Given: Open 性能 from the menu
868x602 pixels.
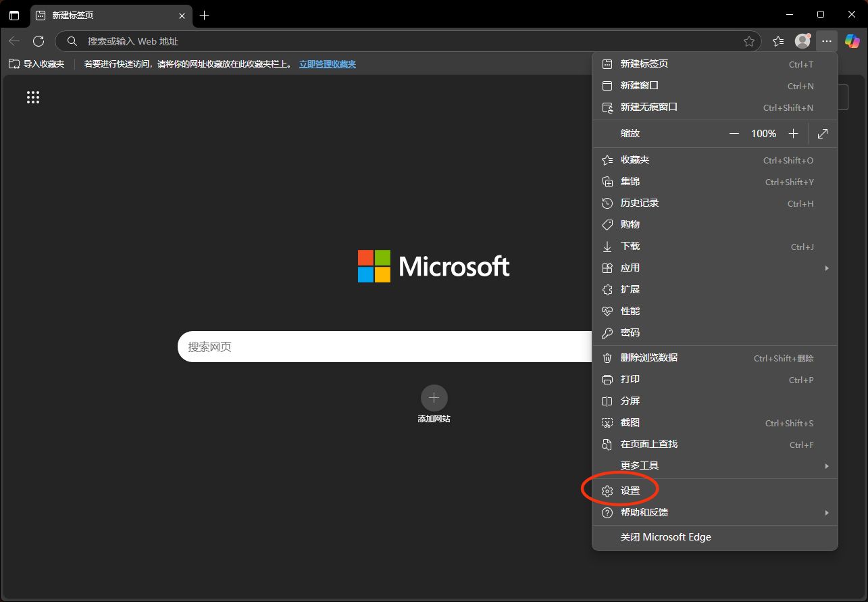Looking at the screenshot, I should click(715, 311).
